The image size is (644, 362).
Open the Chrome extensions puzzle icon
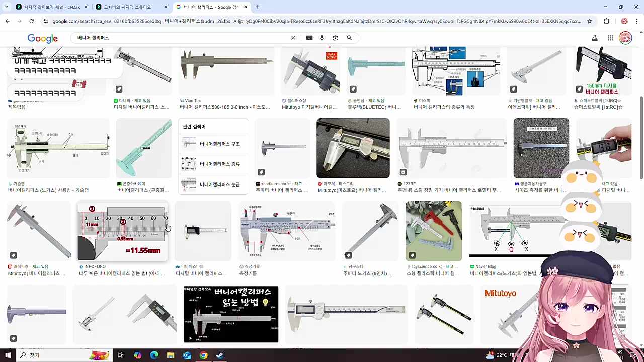pyautogui.click(x=606, y=21)
